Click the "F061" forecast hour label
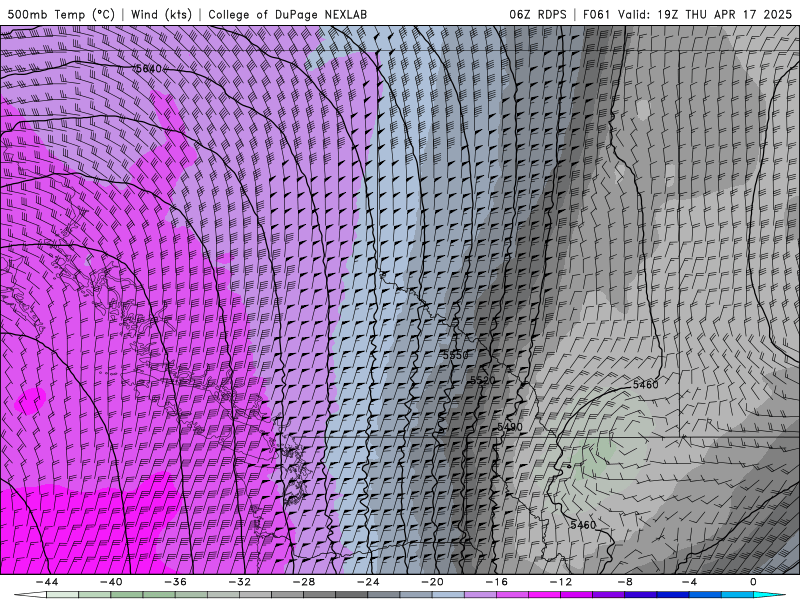This screenshot has height=600, width=800. [x=596, y=14]
